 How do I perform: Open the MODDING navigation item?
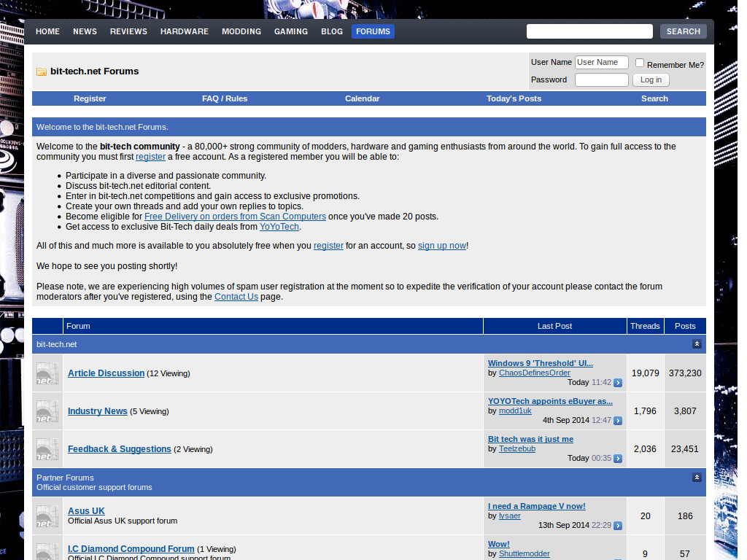pos(241,31)
